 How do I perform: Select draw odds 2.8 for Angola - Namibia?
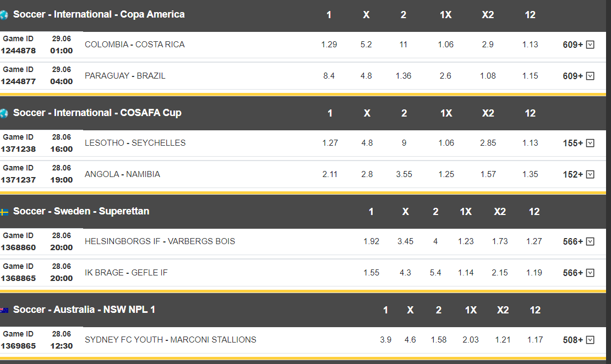pyautogui.click(x=367, y=174)
